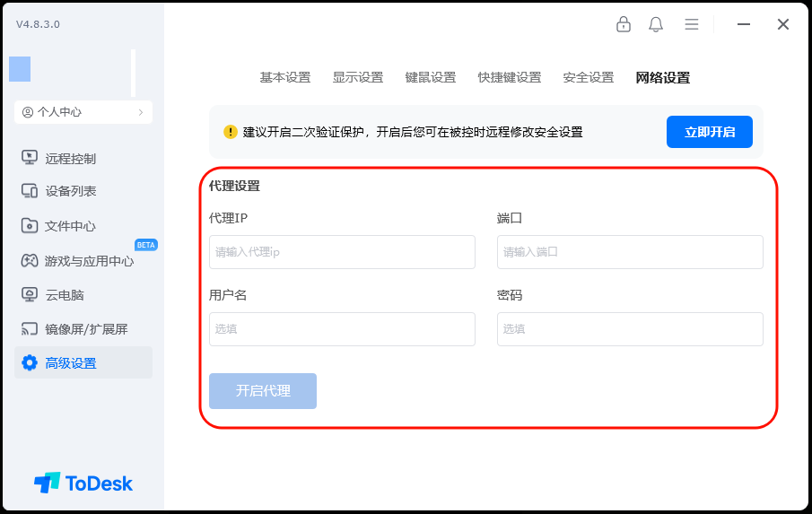Viewport: 812px width, 514px height.
Task: Click the lock screen icon in title bar
Action: 624,24
